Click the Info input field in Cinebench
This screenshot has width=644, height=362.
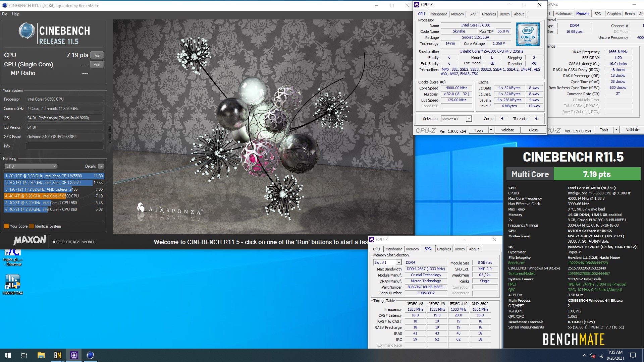tap(64, 146)
